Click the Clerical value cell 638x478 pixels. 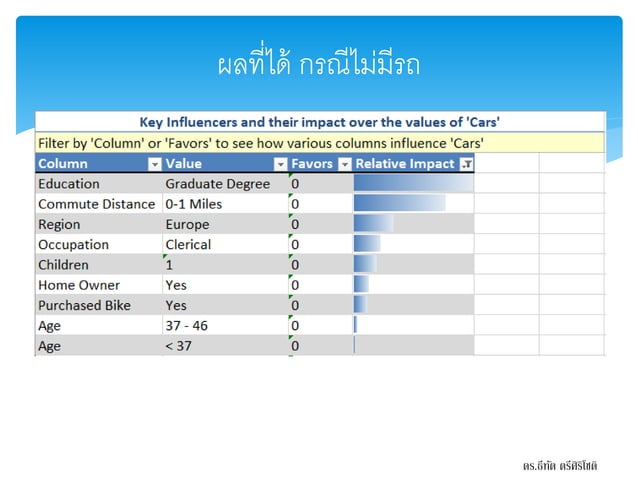[225, 244]
